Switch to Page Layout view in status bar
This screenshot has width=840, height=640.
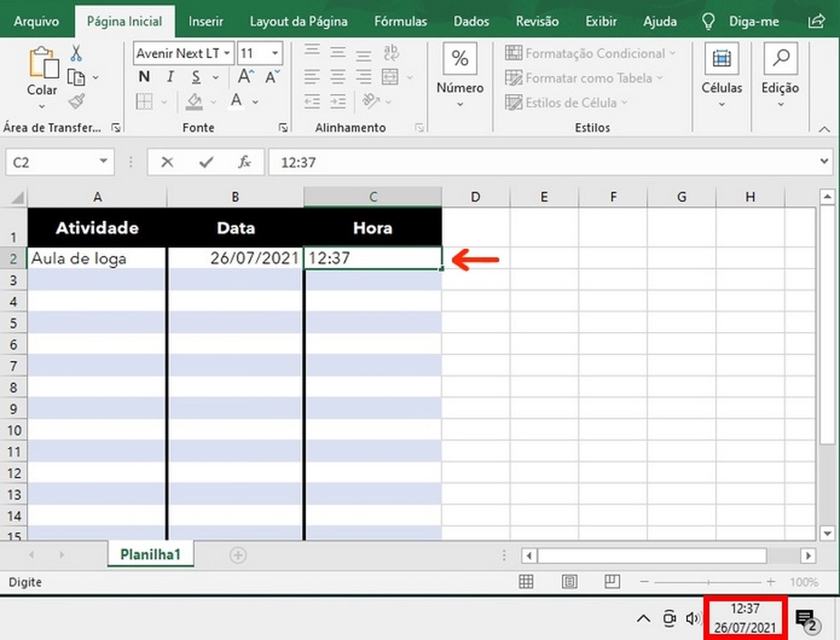(569, 582)
